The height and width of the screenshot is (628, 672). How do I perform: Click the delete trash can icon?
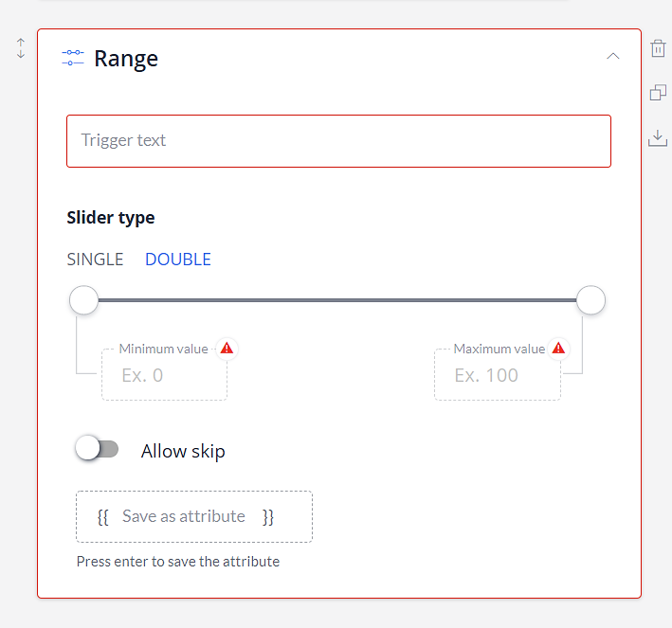click(x=658, y=48)
